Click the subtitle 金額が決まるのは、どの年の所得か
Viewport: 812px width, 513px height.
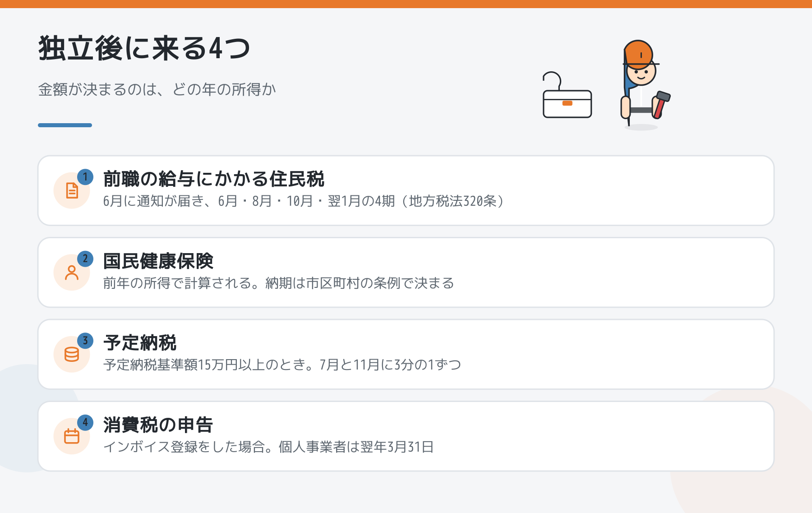tap(157, 89)
